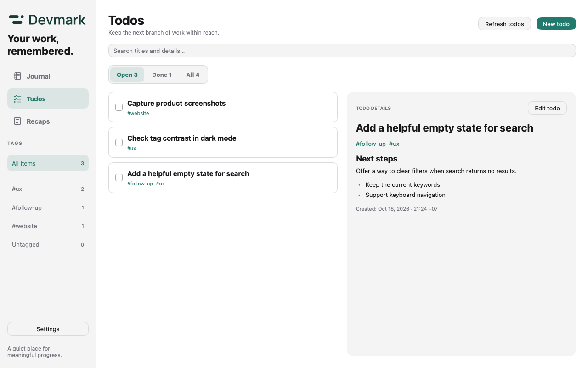The height and width of the screenshot is (368, 588).
Task: Click the Refresh todos button
Action: coord(504,24)
